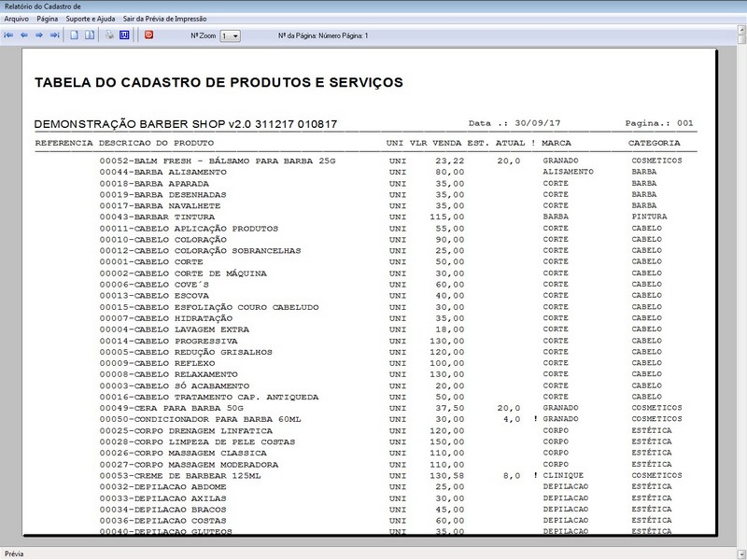Viewport: 747px width, 560px height.
Task: Click stock value 8,0 for creme
Action: pyautogui.click(x=512, y=476)
